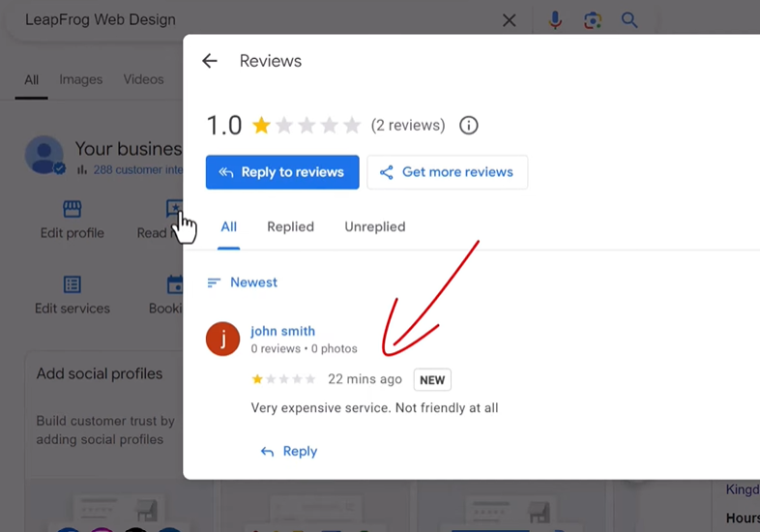
Task: Open the Newest sort dropdown
Action: 243,282
